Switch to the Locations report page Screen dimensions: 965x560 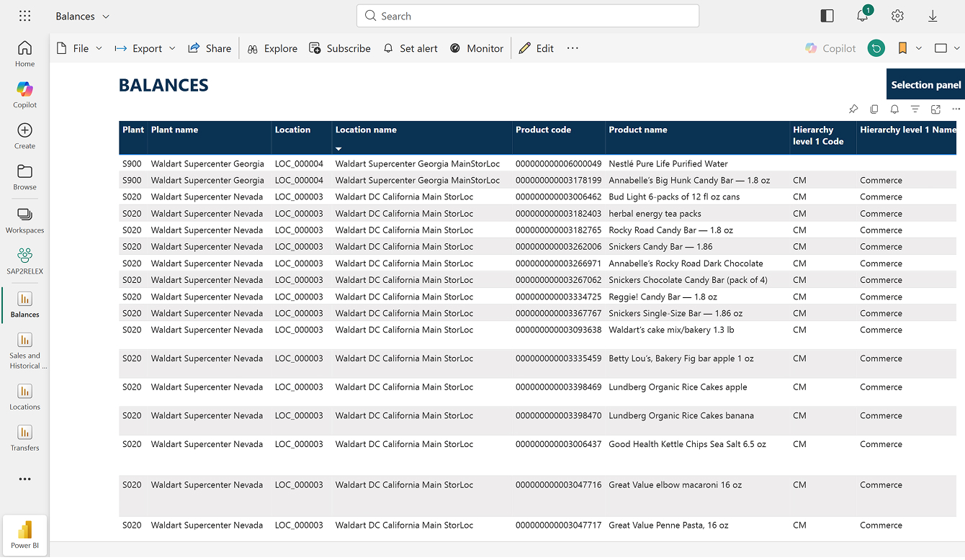24,397
